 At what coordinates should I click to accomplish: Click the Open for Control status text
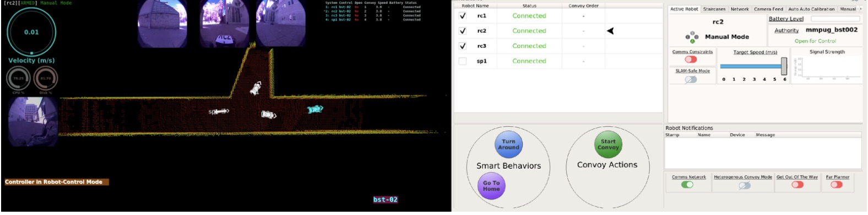(815, 41)
